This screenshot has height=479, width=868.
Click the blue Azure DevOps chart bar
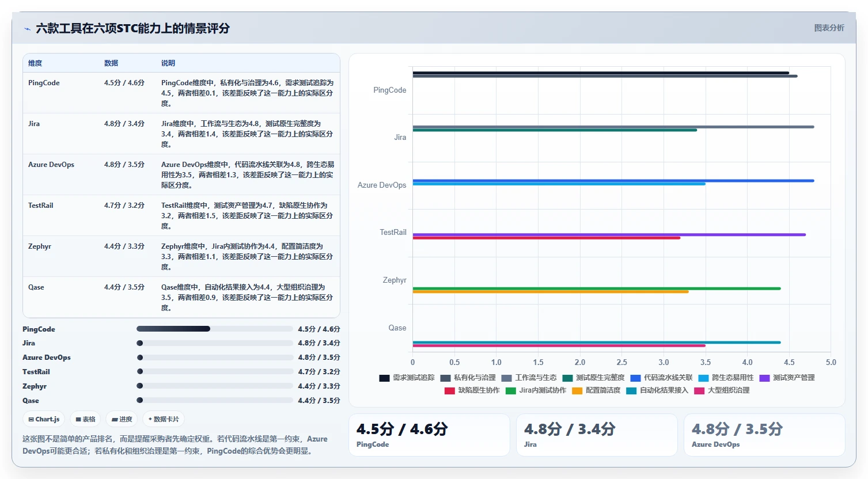point(613,181)
